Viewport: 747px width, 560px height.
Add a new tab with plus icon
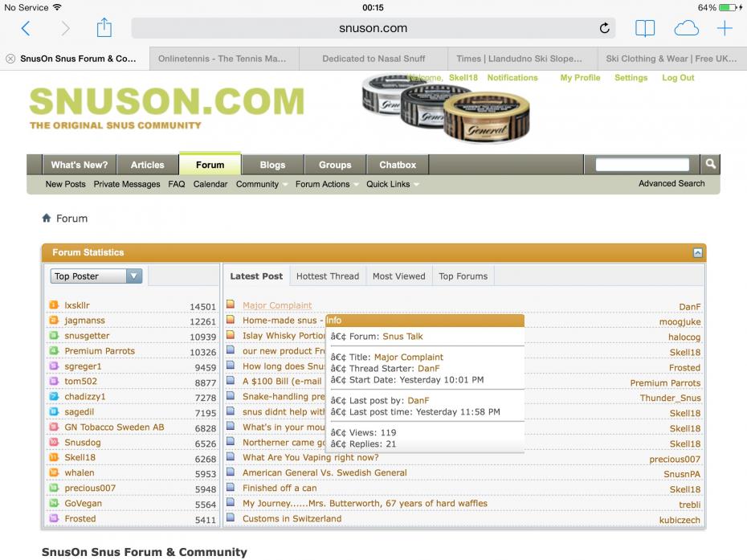pyautogui.click(x=725, y=29)
